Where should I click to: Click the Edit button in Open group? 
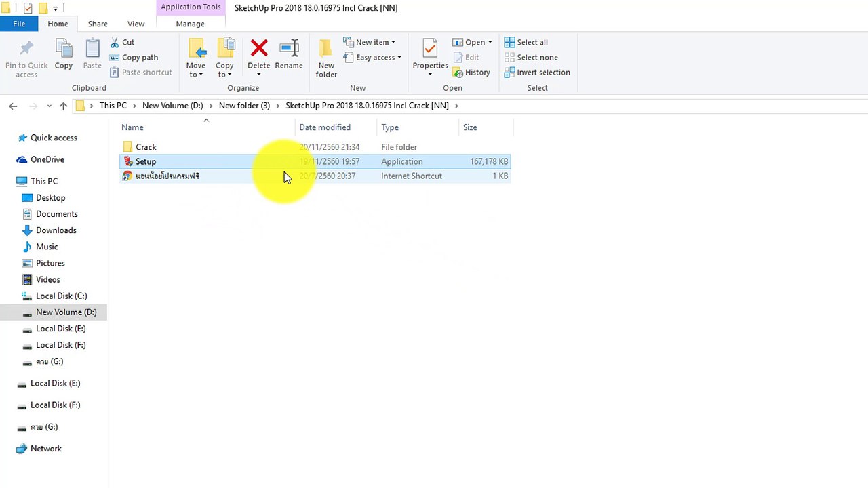pos(466,58)
